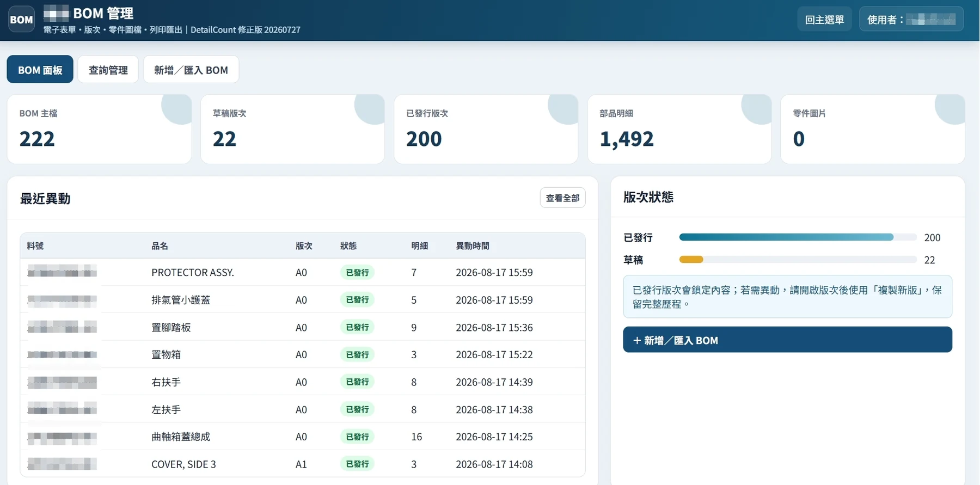Click the 異動時間 column header
This screenshot has width=980, height=485.
coord(473,246)
